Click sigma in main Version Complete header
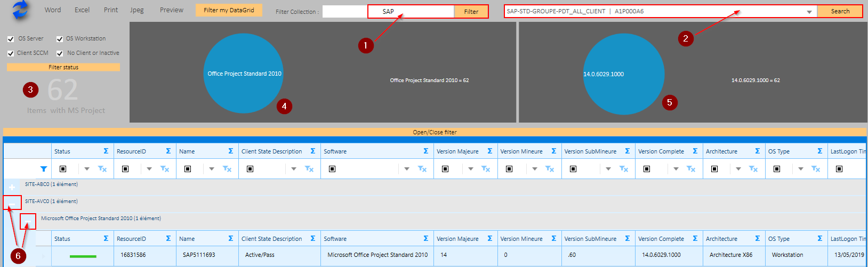This screenshot has width=868, height=267. (x=695, y=151)
